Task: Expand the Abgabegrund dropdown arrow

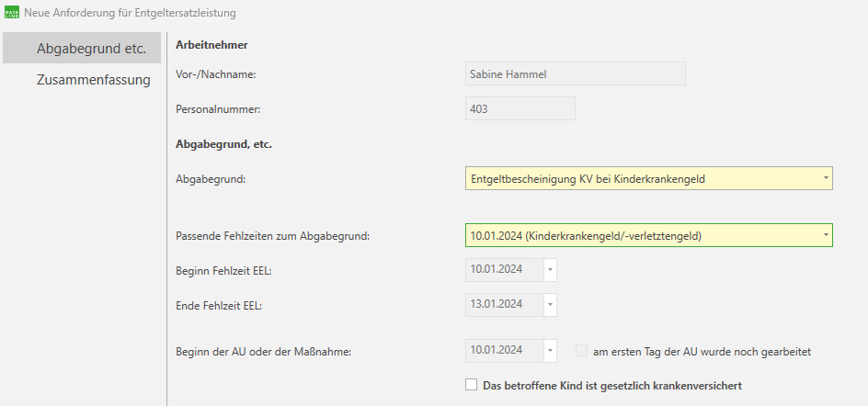Action: pyautogui.click(x=825, y=178)
